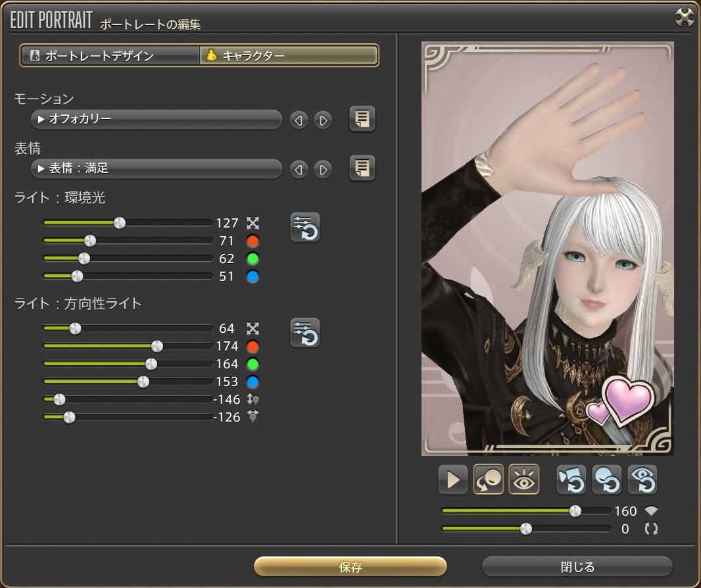The width and height of the screenshot is (701, 588).
Task: Select the previous expression arrow
Action: 299,170
